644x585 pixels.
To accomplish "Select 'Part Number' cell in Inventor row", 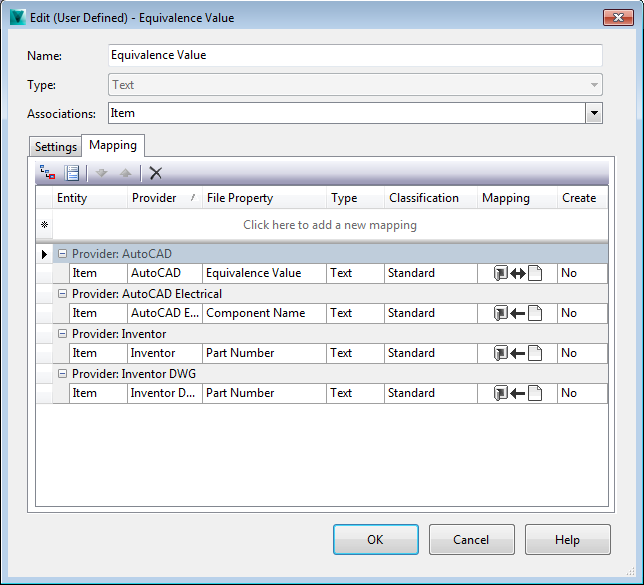I will [264, 353].
